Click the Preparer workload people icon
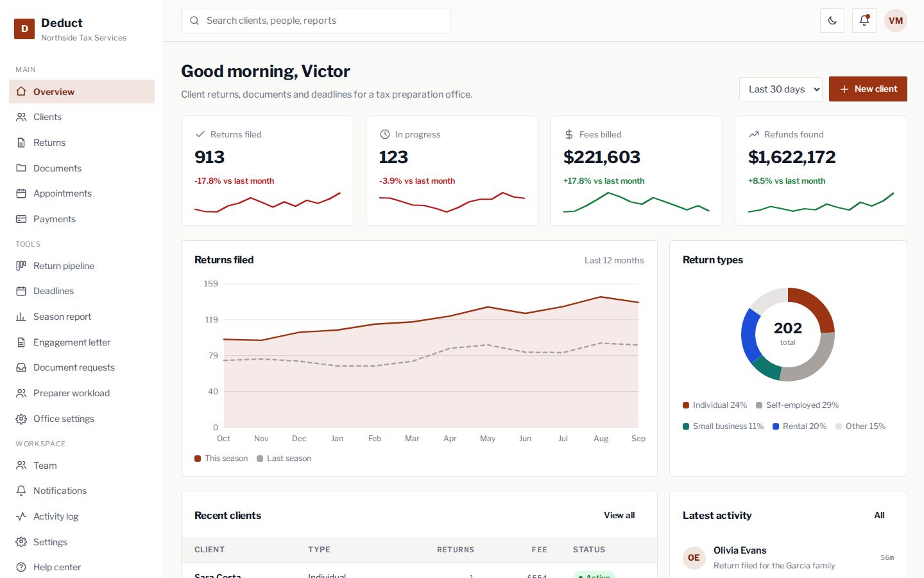Viewport: 924px width, 578px height. point(21,393)
